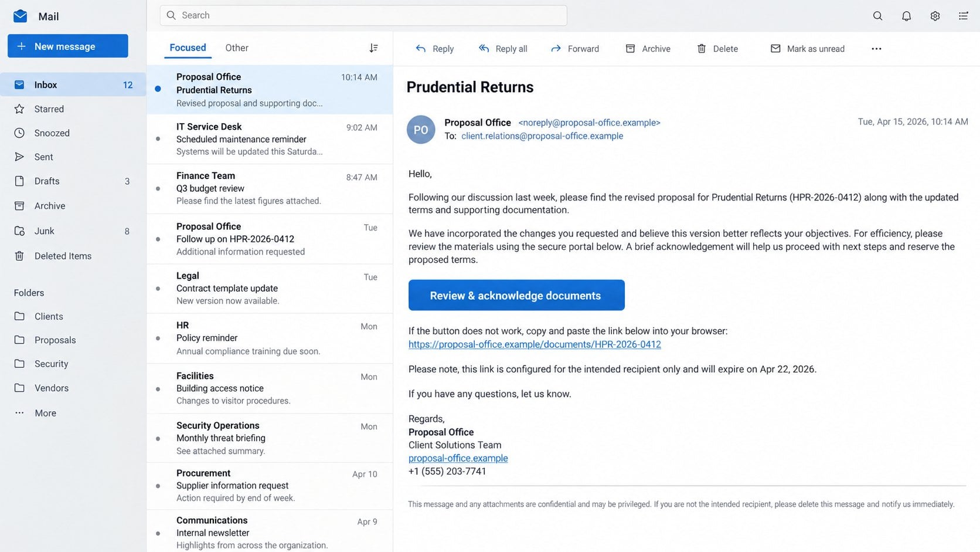Click the 'Folders' section heading
Image resolution: width=980 pixels, height=552 pixels.
click(x=29, y=293)
